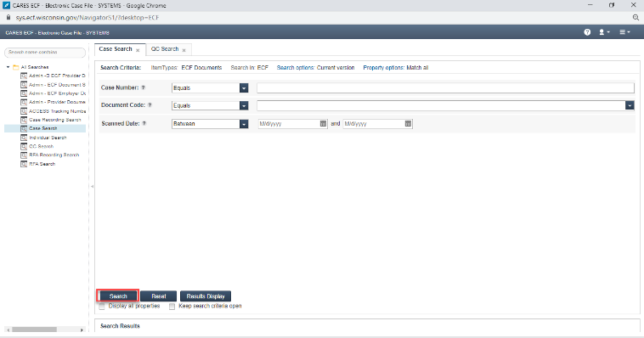Select Individual Search in tree

48,138
